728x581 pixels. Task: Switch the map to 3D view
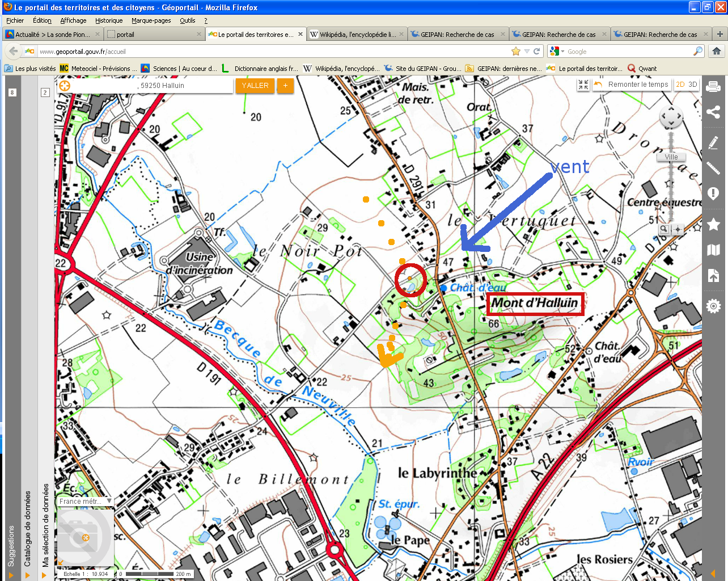tap(692, 85)
